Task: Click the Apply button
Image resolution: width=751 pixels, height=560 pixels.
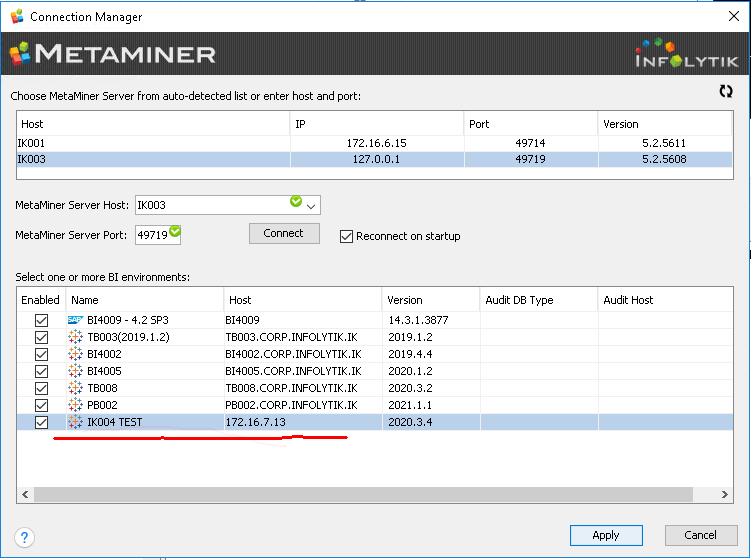Action: click(x=606, y=535)
